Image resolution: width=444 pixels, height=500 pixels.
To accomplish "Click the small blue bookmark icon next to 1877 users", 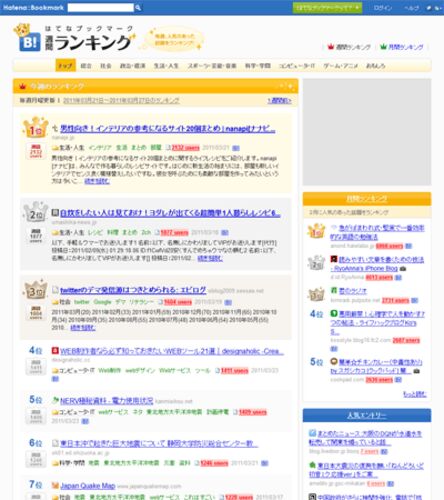I will 225,232.
